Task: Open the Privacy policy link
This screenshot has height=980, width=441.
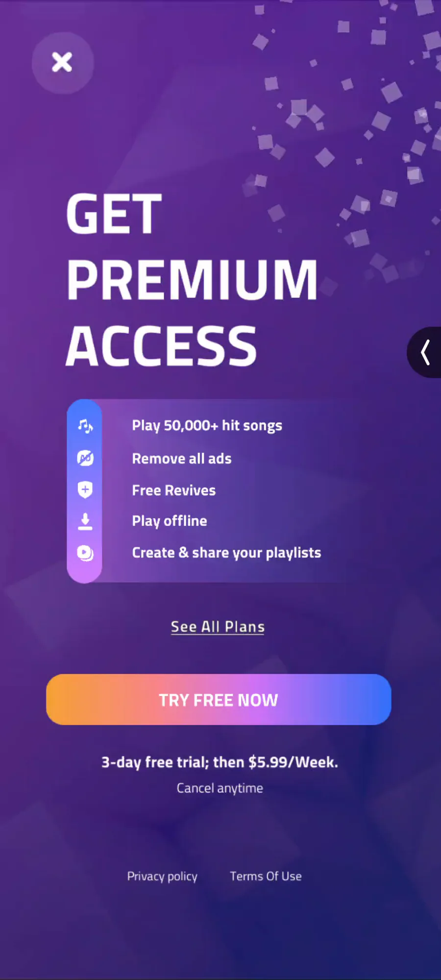Action: click(162, 876)
